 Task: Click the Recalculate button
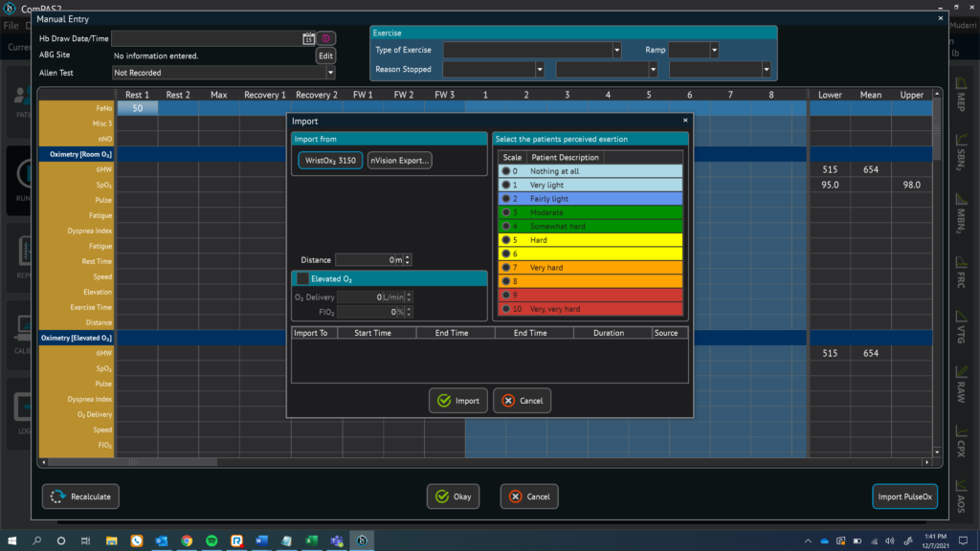tap(80, 496)
